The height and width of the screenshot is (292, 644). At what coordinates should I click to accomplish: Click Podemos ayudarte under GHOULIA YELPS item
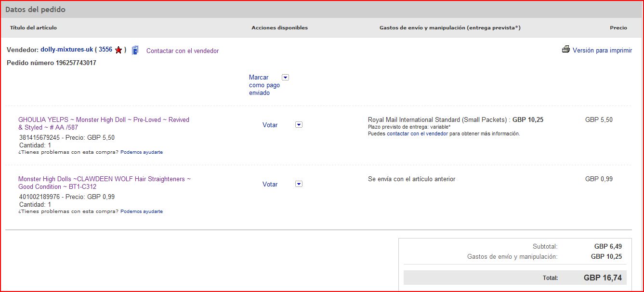point(142,152)
